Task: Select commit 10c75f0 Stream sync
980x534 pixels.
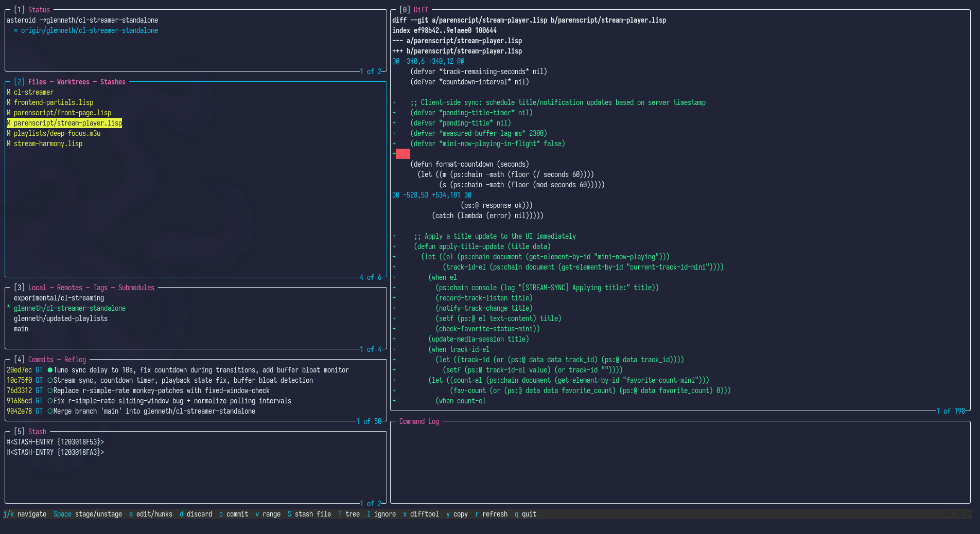Action: pos(160,380)
